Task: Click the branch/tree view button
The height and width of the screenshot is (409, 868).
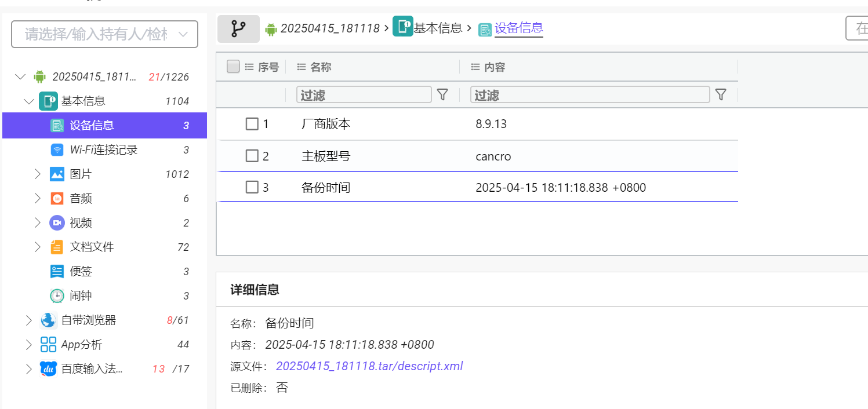Action: (238, 28)
